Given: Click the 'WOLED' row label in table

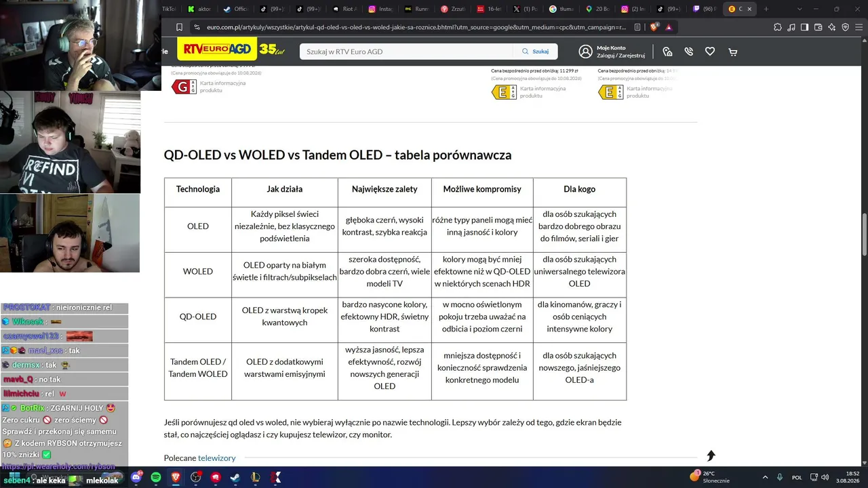Looking at the screenshot, I should pos(198,271).
